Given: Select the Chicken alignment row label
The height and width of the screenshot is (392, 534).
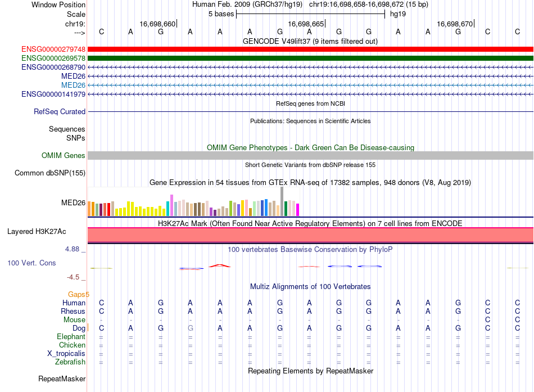Looking at the screenshot, I should point(72,345).
